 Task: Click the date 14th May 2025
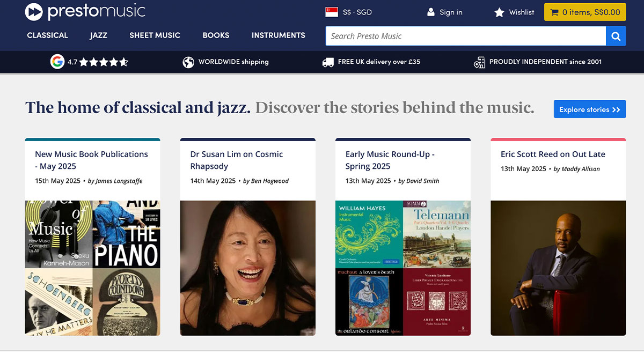[x=213, y=181]
